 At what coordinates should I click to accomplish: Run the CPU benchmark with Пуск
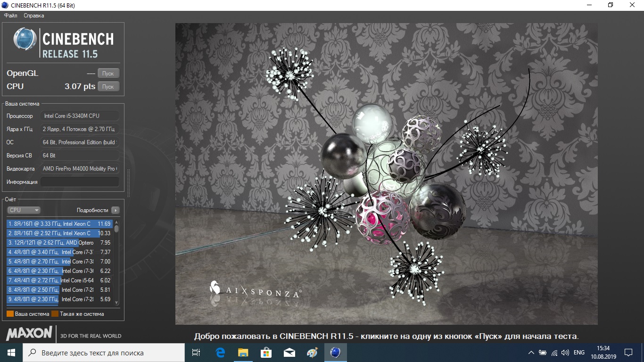point(108,87)
